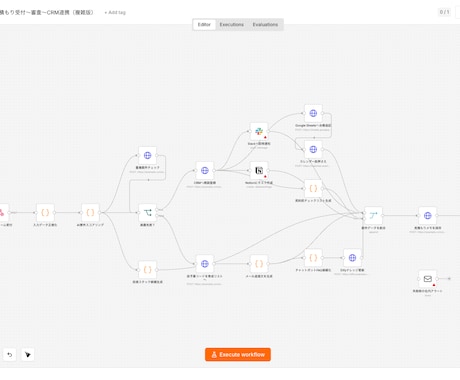Click the Notion node label text
The image size is (460, 380).
[x=259, y=183]
